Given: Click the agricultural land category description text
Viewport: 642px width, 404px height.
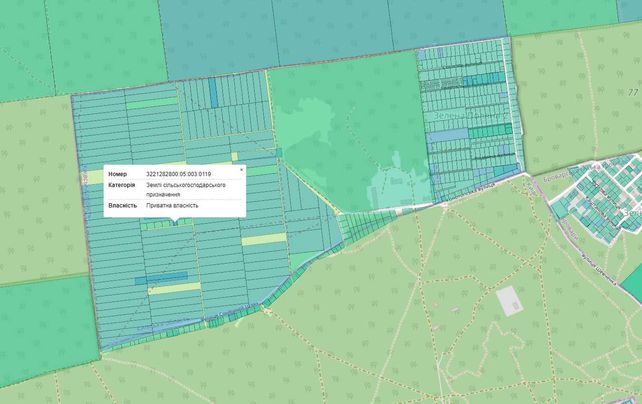Looking at the screenshot, I should (x=186, y=190).
